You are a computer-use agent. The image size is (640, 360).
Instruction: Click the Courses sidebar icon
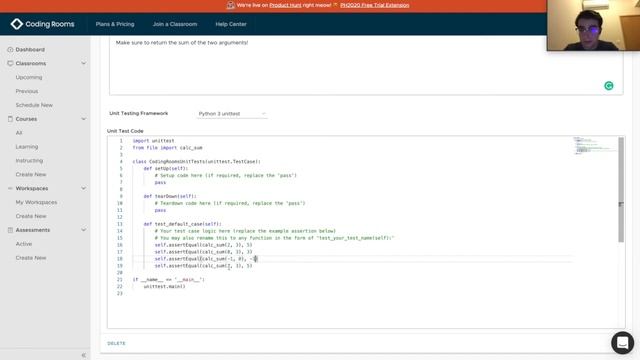[x=10, y=119]
